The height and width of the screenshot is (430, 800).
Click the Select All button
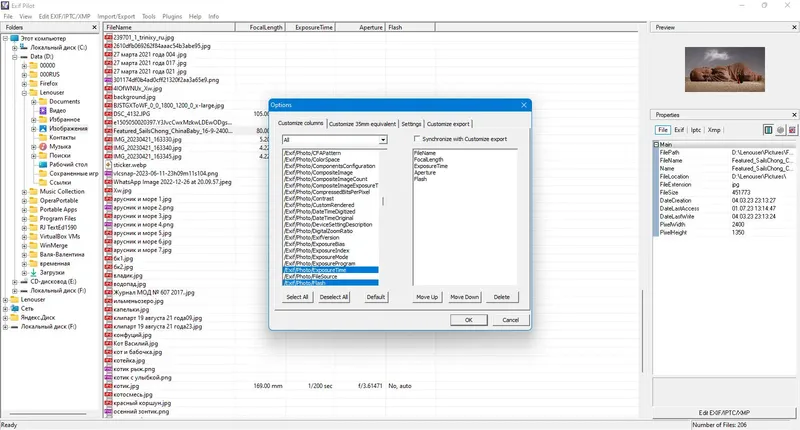point(297,297)
